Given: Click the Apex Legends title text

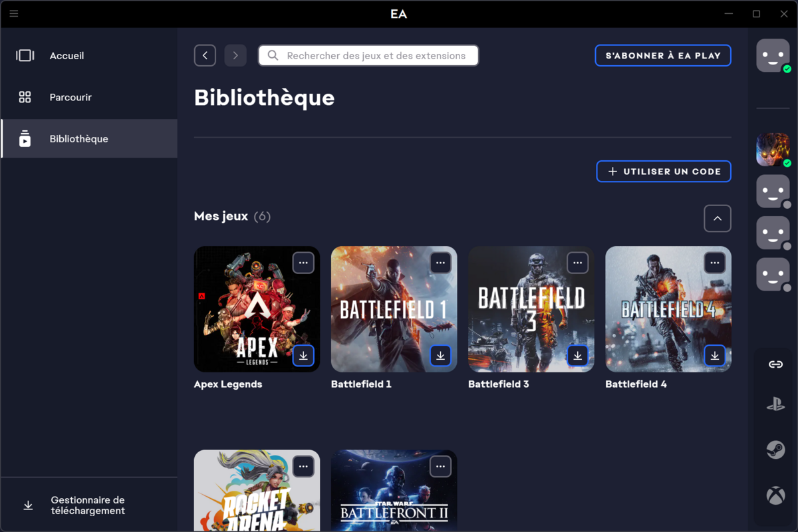Looking at the screenshot, I should point(228,384).
